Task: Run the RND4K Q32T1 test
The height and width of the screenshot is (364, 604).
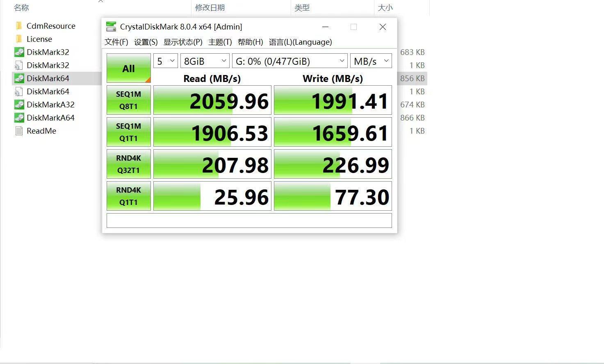Action: (129, 164)
